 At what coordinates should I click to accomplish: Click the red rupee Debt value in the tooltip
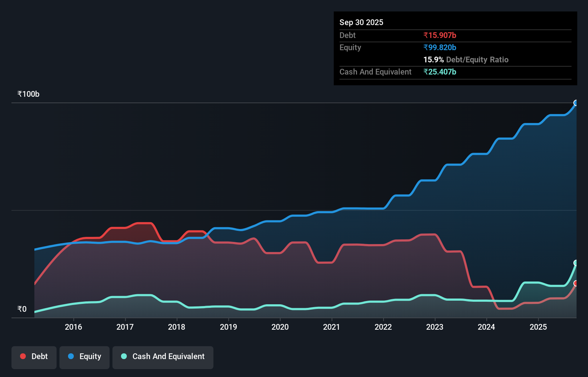440,35
